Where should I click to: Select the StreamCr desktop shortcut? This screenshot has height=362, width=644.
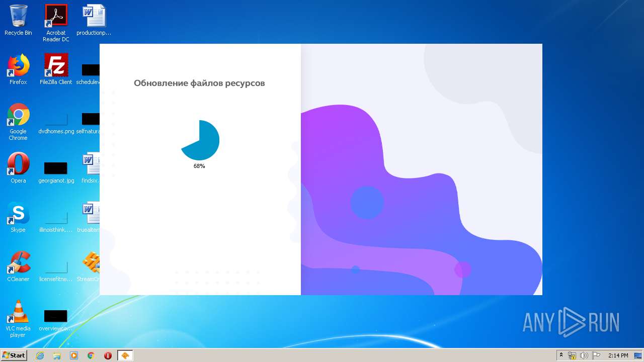pyautogui.click(x=89, y=266)
